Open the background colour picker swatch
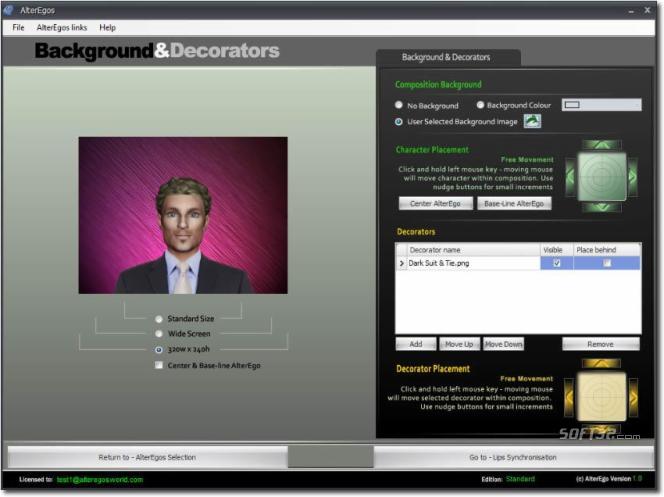Viewport: 664px width, 497px height. tap(601, 105)
